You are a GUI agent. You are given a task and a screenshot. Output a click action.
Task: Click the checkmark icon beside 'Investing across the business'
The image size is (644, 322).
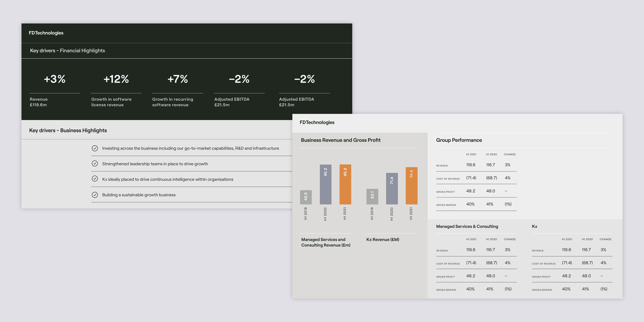95,148
